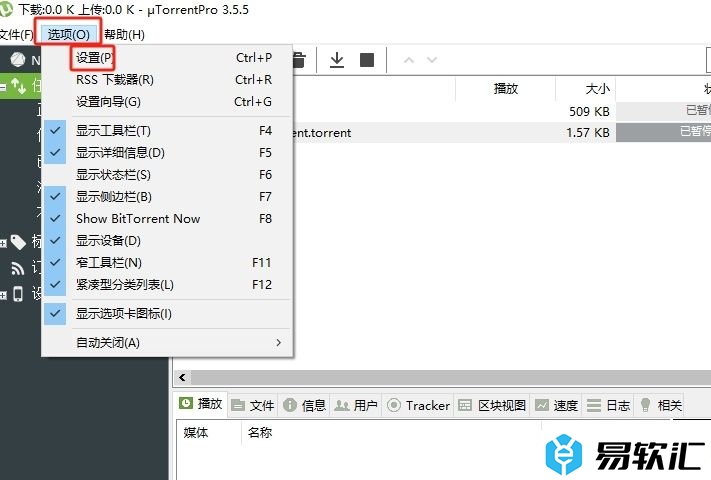Screen dimensions: 711x480
Task: Switch to the 用户 tab
Action: point(356,405)
